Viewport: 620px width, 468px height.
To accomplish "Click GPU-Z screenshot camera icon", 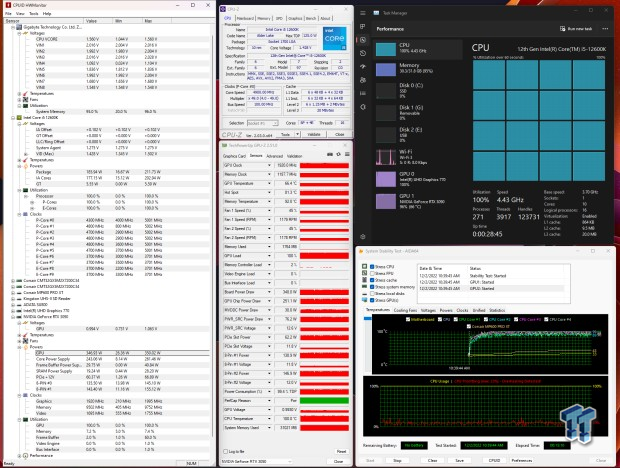I will pos(330,155).
